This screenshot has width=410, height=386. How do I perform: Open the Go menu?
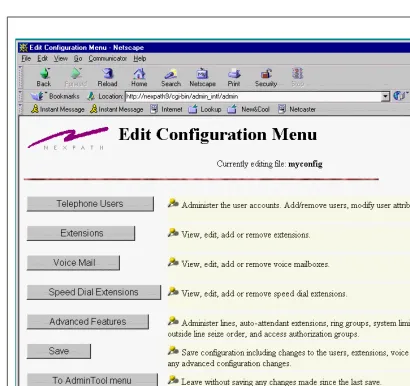pos(78,59)
